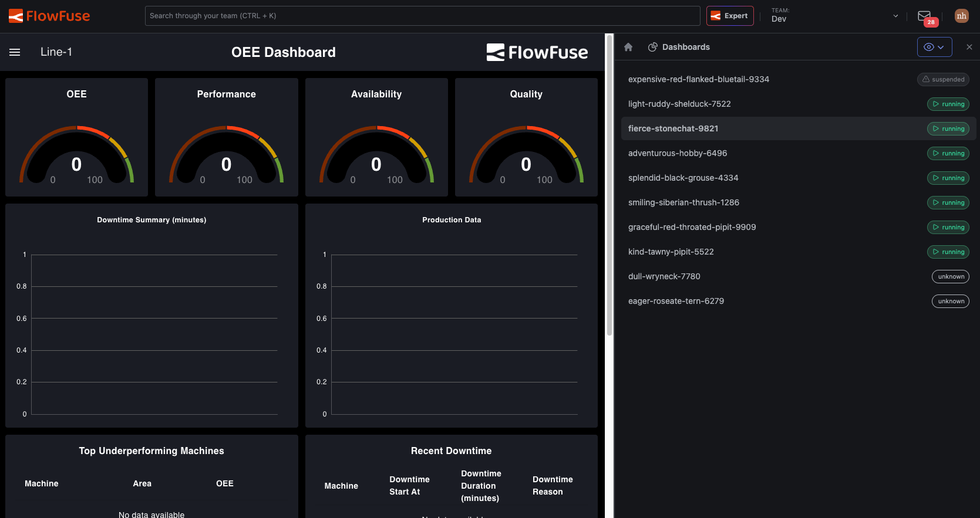
Task: Click the Downtime Summary chart area
Action: coord(151,333)
